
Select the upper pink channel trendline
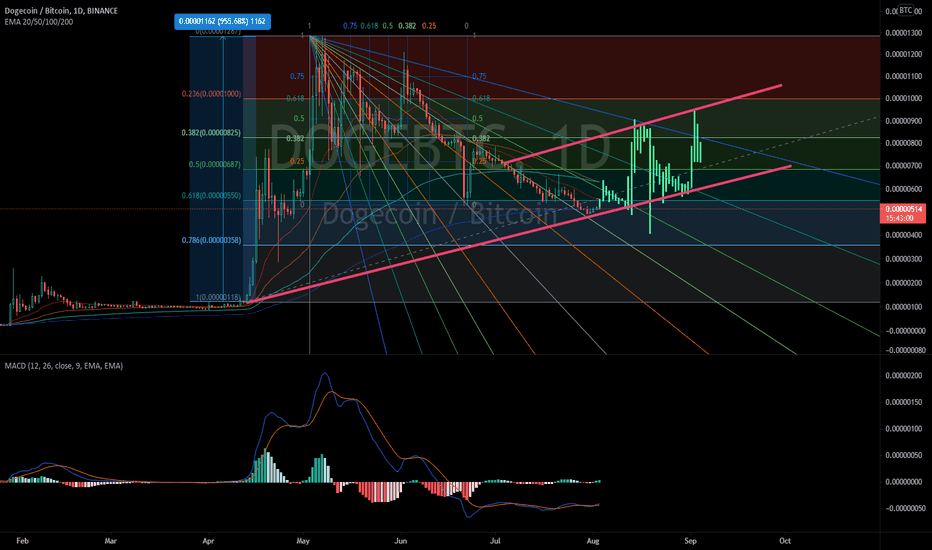[643, 124]
